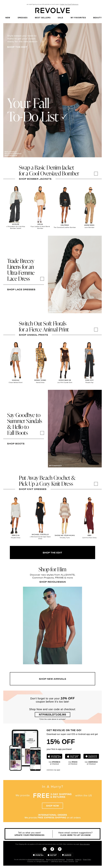Click the black SHOP THE EDIT button
The image size is (105, 868).
point(52,553)
